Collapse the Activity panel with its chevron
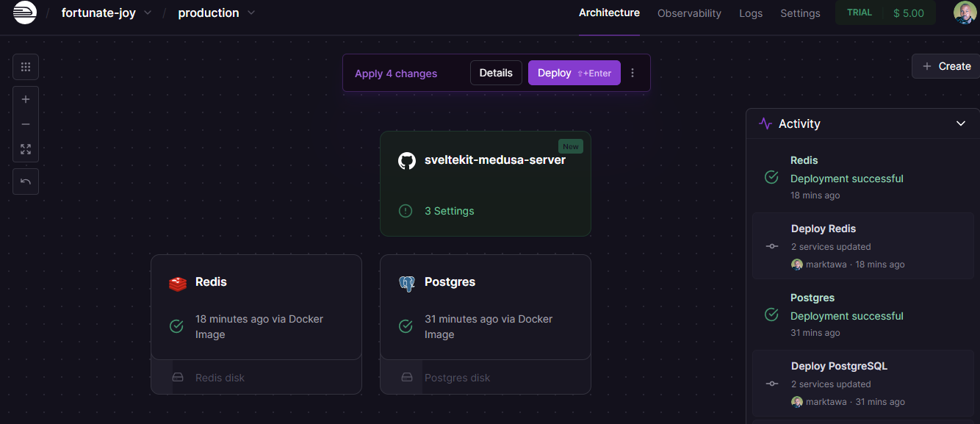Image resolution: width=980 pixels, height=424 pixels. (960, 123)
